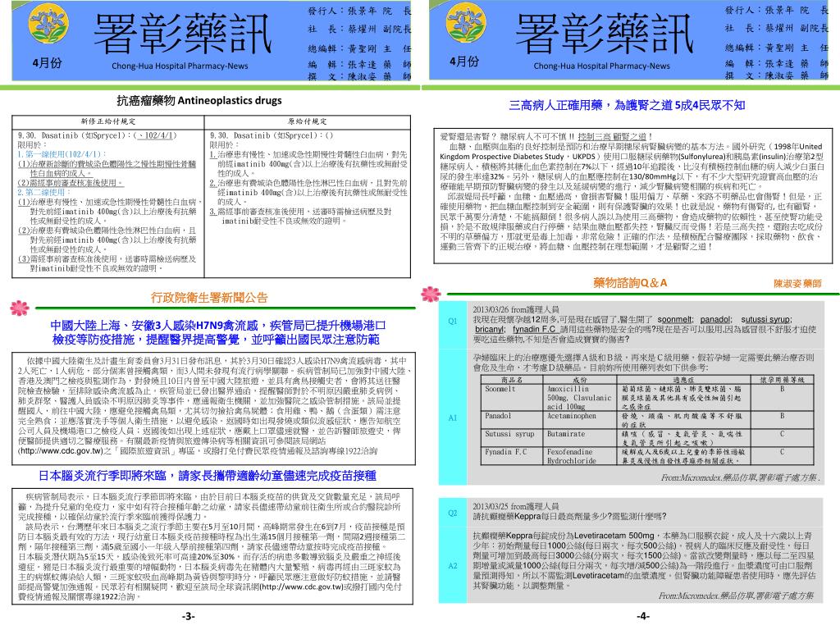The height and width of the screenshot is (630, 840).
Task: Click underlined panadol in Q1
Action: 715,319
